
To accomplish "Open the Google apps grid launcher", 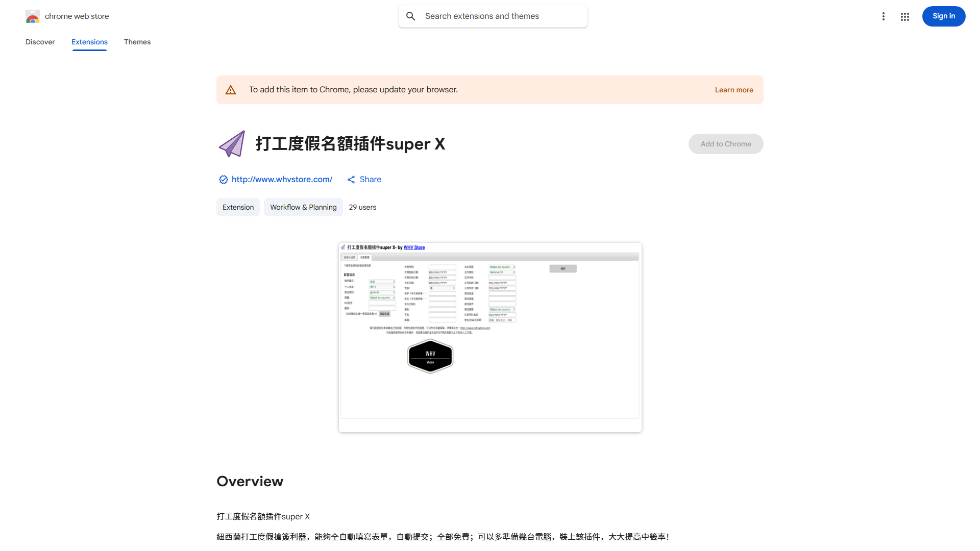I will (905, 16).
